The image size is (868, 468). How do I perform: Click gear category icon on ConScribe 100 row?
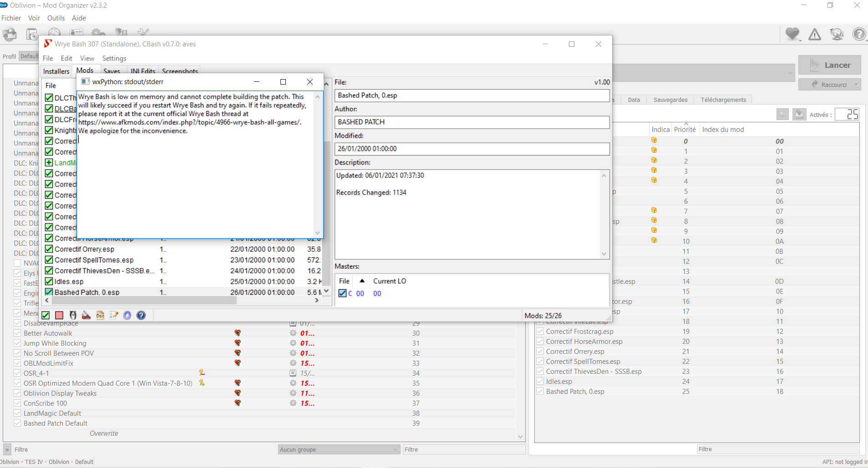[293, 403]
